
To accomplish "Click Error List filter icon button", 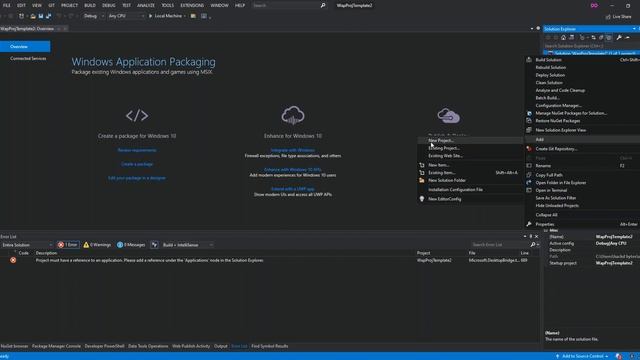I will (154, 245).
